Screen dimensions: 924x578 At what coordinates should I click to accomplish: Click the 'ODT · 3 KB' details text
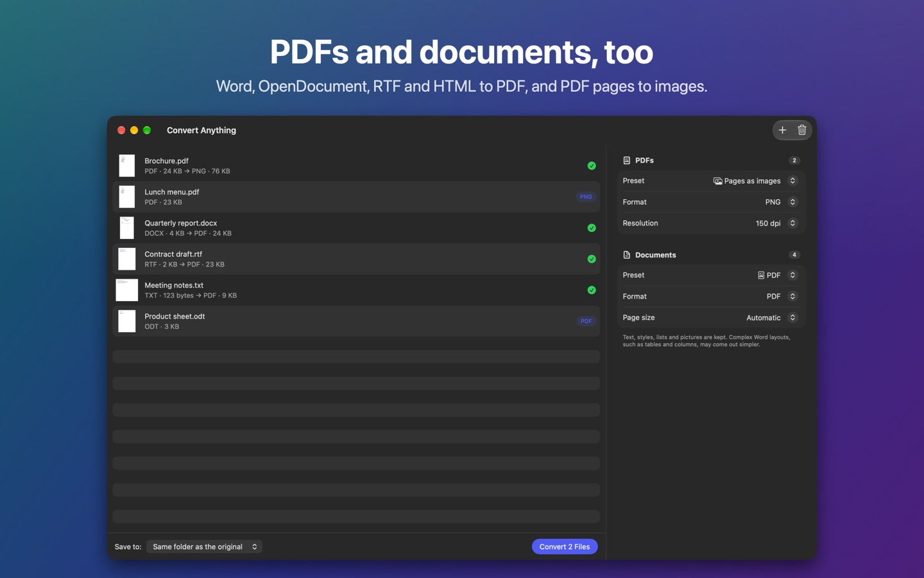162,327
